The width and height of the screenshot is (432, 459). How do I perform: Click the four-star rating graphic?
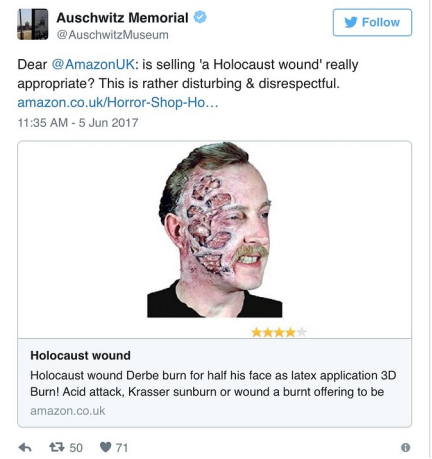click(x=279, y=332)
